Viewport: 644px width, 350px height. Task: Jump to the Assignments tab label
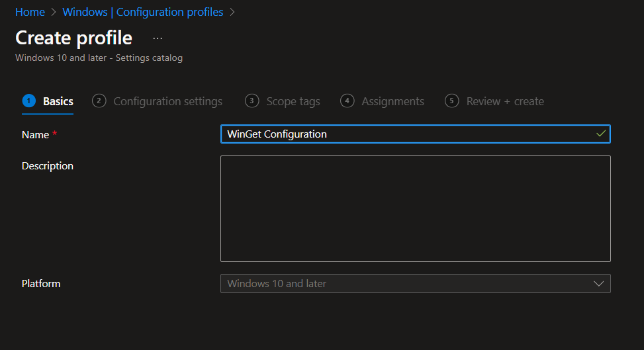(392, 101)
